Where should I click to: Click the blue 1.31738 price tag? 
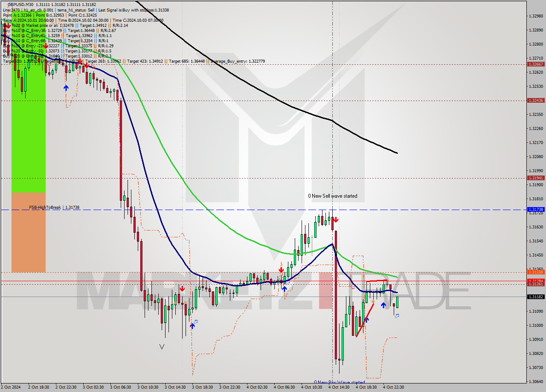(535, 210)
